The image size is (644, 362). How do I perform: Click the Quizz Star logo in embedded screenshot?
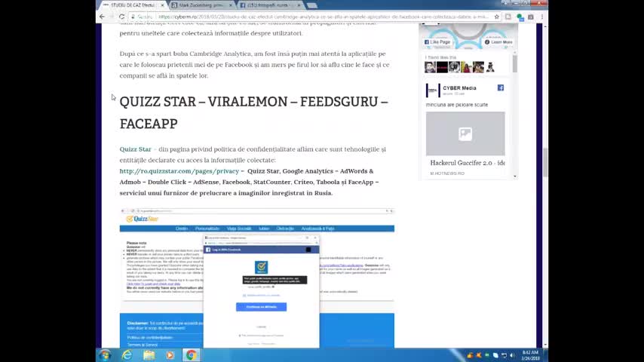(142, 219)
